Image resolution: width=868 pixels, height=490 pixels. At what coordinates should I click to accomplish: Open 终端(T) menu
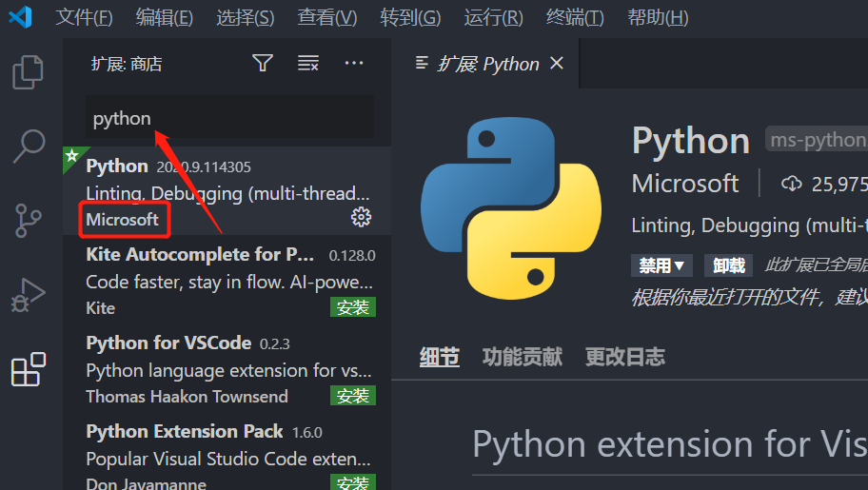(575, 18)
